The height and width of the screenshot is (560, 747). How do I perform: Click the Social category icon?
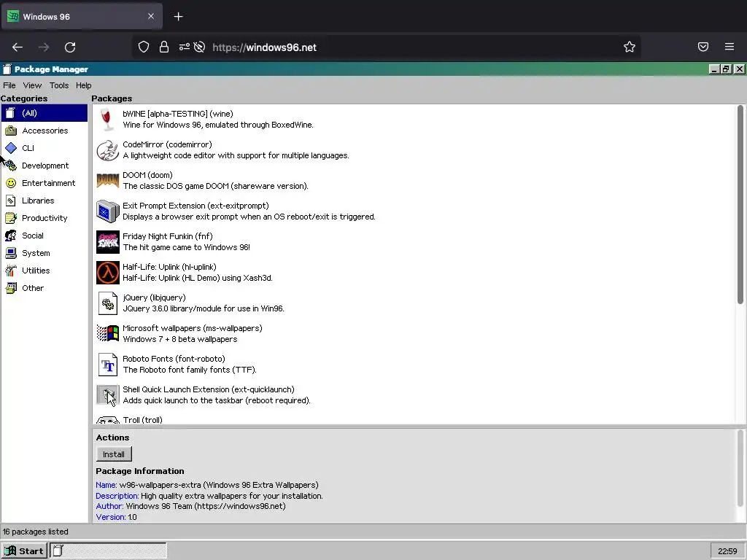point(10,236)
